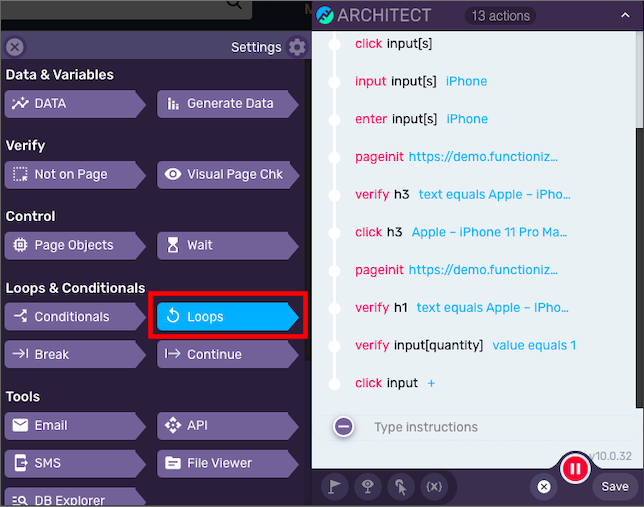Viewport: 644px width, 507px height.
Task: Click the {x} variables icon
Action: pos(434,487)
